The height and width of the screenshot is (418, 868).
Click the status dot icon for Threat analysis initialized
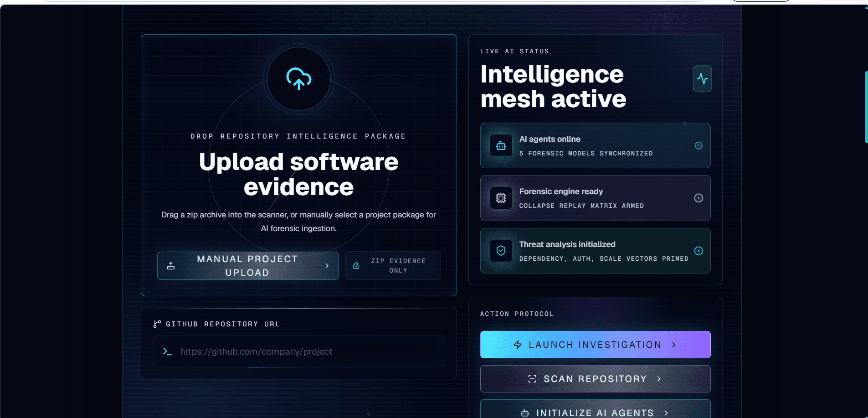[x=698, y=251]
